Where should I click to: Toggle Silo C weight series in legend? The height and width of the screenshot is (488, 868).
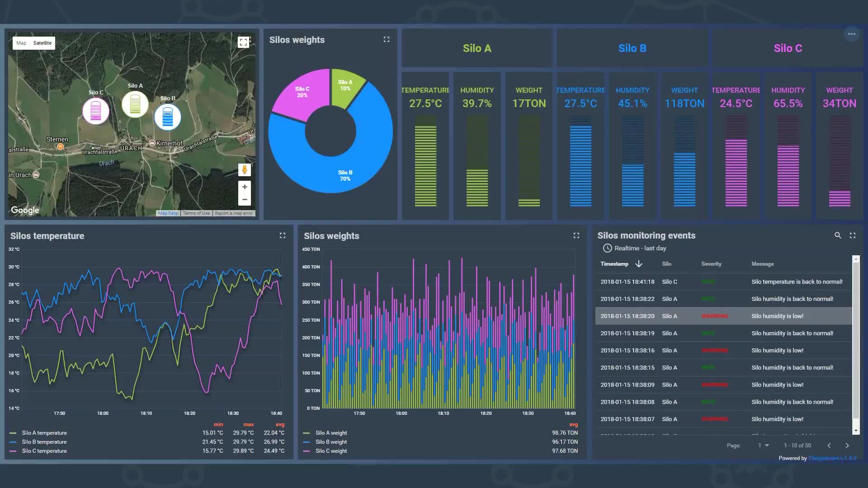[331, 451]
